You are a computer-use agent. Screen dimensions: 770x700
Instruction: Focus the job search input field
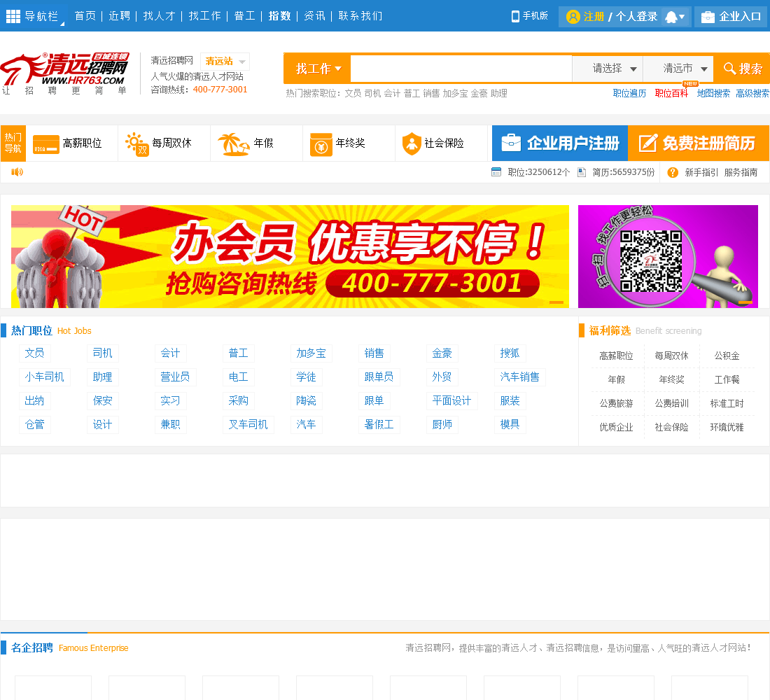(x=461, y=69)
